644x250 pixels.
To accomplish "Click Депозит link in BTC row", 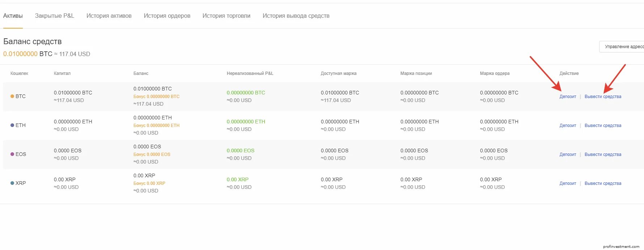I will [x=568, y=97].
